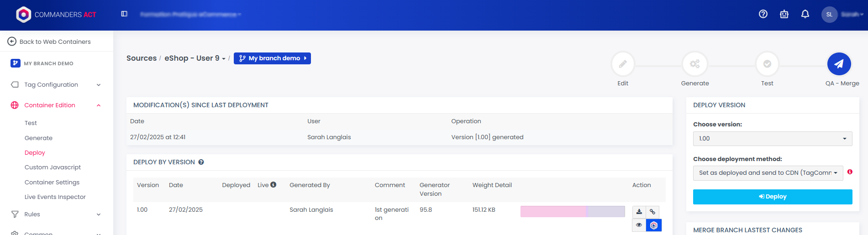Screen dimensions: 868x235
Task: Click the download icon for version 1.00
Action: pyautogui.click(x=639, y=212)
